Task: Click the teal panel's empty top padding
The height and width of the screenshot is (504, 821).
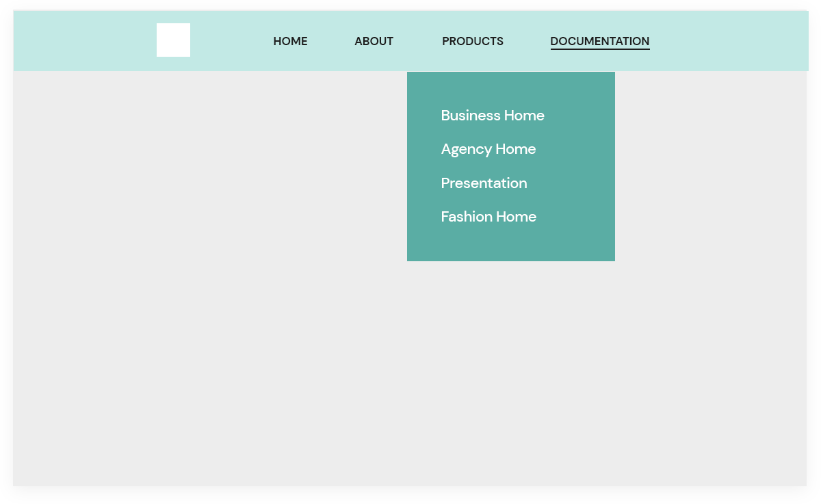Action: 510,85
